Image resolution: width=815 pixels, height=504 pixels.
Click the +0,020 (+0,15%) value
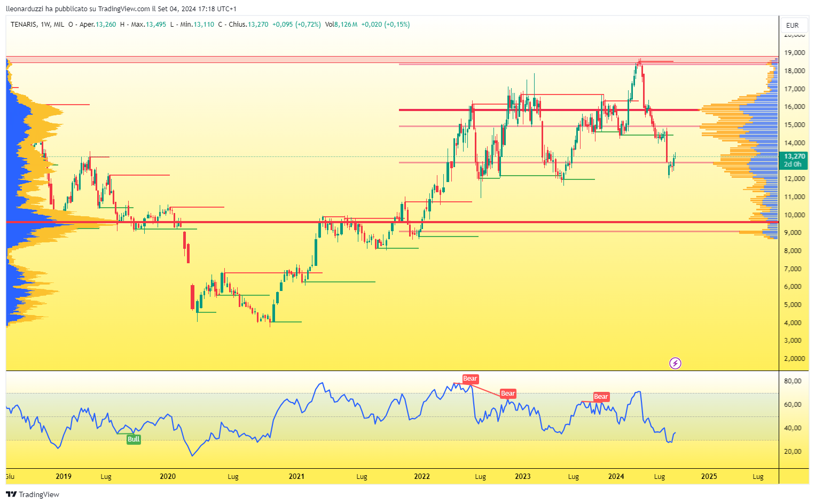click(x=386, y=25)
